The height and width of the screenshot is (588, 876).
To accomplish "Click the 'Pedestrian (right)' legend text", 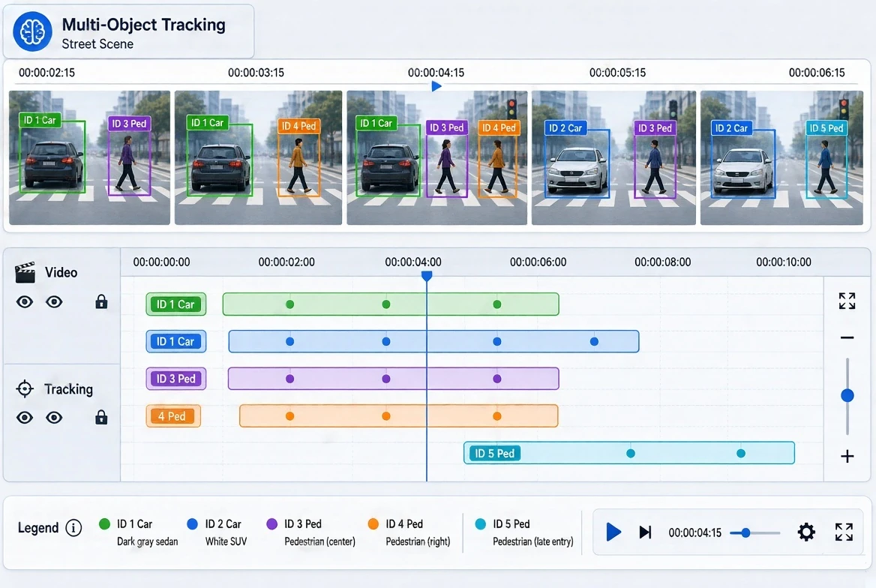I will point(418,541).
